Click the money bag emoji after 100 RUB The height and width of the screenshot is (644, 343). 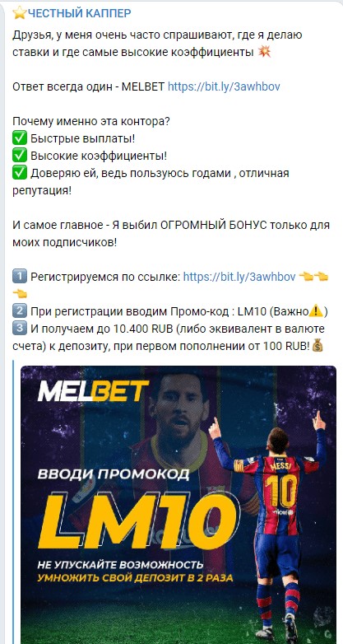(318, 346)
